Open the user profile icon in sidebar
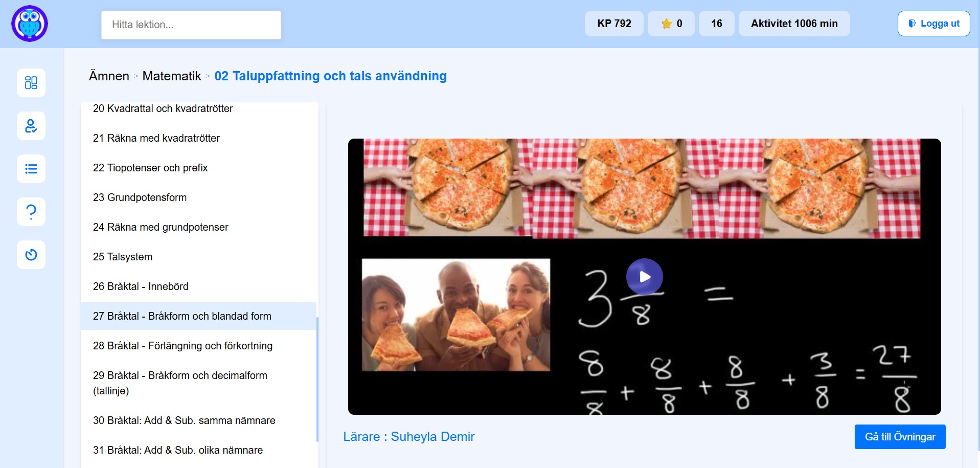This screenshot has width=980, height=468. [31, 126]
